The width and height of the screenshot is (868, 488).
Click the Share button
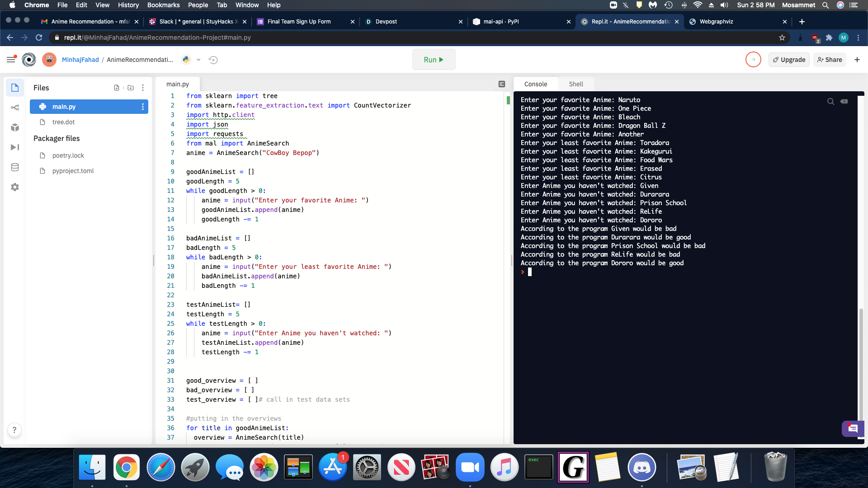(830, 60)
